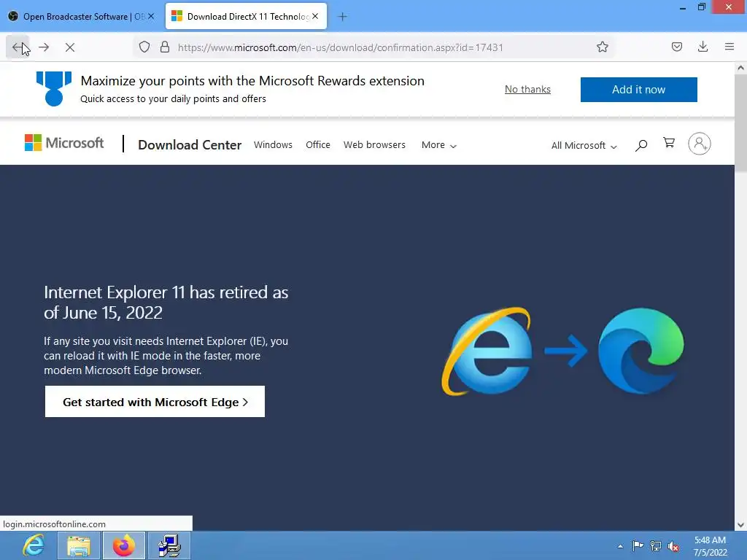
Task: Bookmark this page with the star icon
Action: click(x=602, y=47)
